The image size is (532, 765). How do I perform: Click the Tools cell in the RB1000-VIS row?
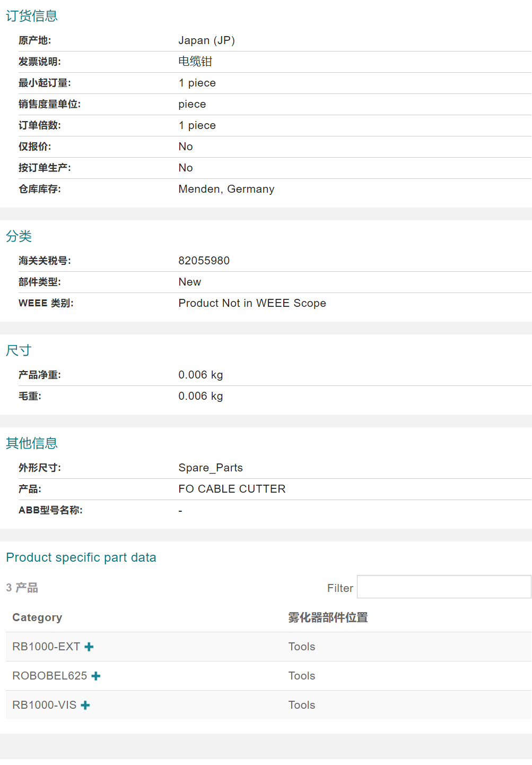pyautogui.click(x=302, y=705)
